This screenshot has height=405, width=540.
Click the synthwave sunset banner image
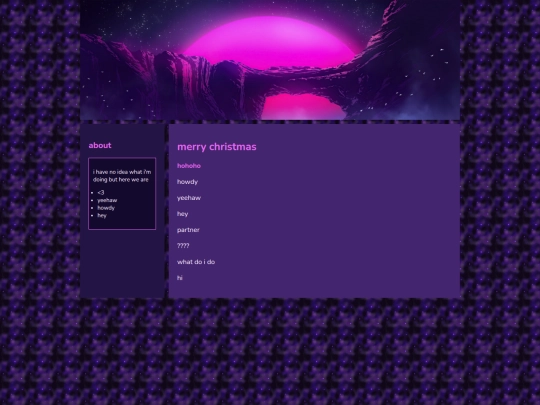click(270, 60)
